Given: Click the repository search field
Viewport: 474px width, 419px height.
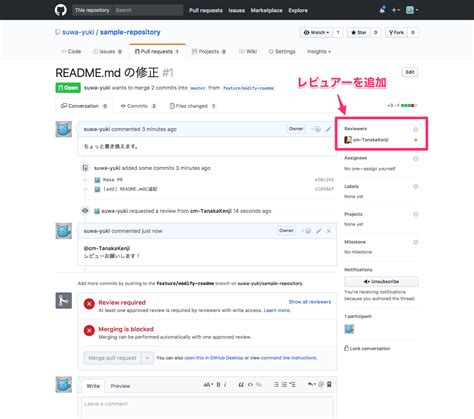Looking at the screenshot, I should pos(148,10).
